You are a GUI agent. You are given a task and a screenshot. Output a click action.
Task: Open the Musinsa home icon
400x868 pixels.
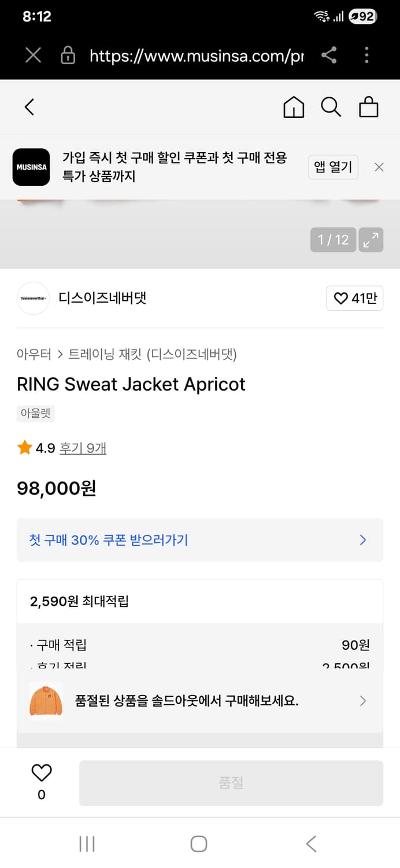tap(294, 107)
